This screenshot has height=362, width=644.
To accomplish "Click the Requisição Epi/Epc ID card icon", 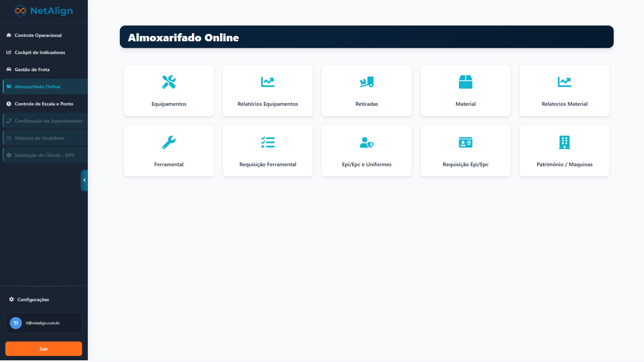I will tap(466, 142).
